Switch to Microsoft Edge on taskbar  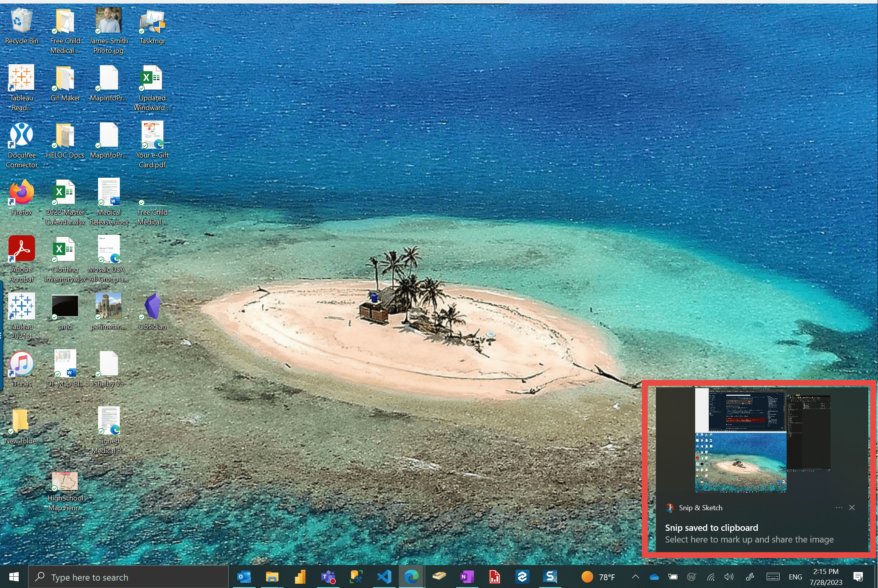pos(412,577)
